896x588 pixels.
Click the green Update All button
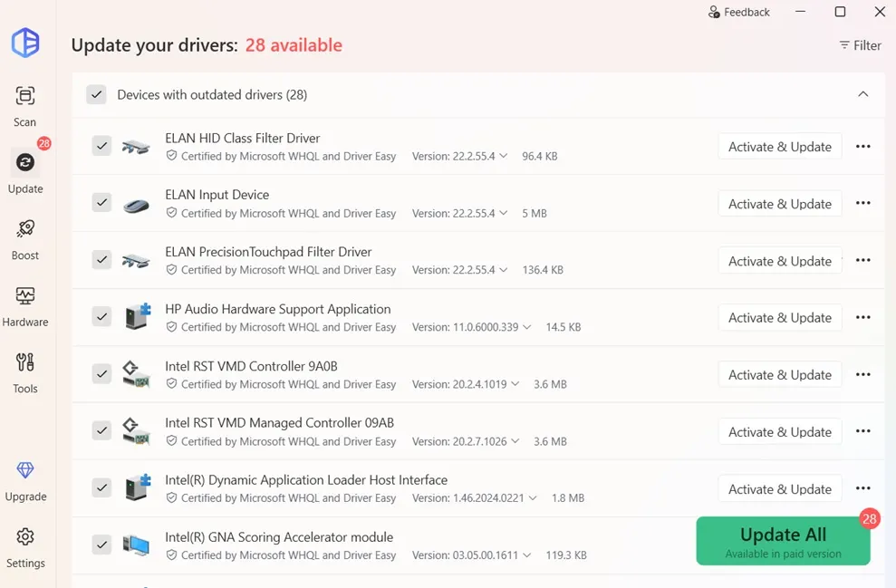(x=783, y=541)
